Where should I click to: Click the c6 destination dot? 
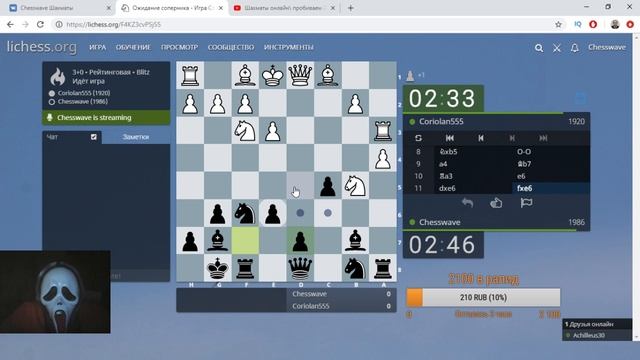pyautogui.click(x=328, y=213)
